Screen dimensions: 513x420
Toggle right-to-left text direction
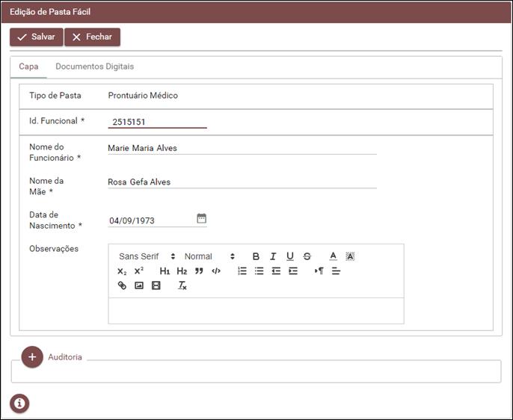(x=319, y=271)
